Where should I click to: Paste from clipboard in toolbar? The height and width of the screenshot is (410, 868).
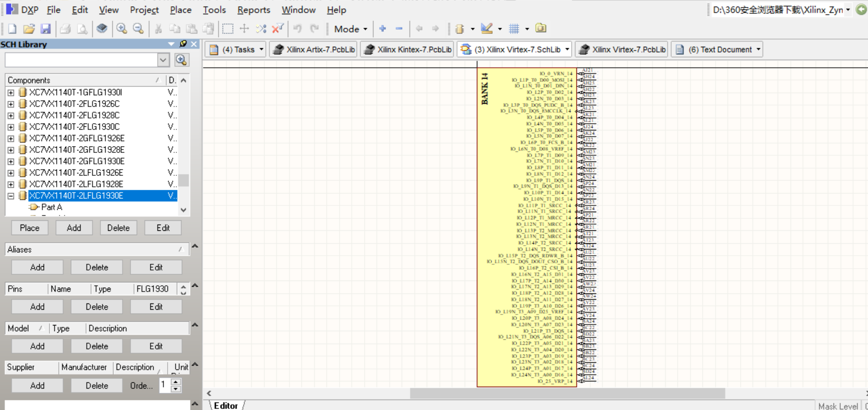191,29
